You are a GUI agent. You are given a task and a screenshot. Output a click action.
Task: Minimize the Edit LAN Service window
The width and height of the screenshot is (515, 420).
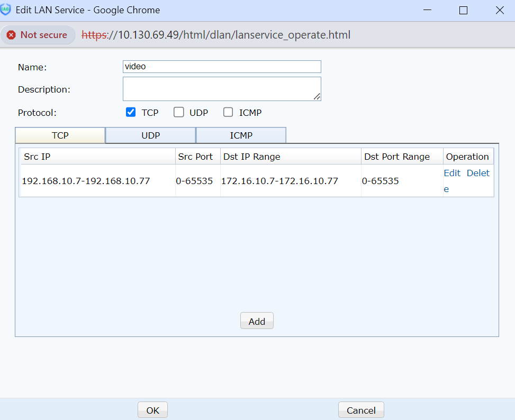tap(427, 10)
